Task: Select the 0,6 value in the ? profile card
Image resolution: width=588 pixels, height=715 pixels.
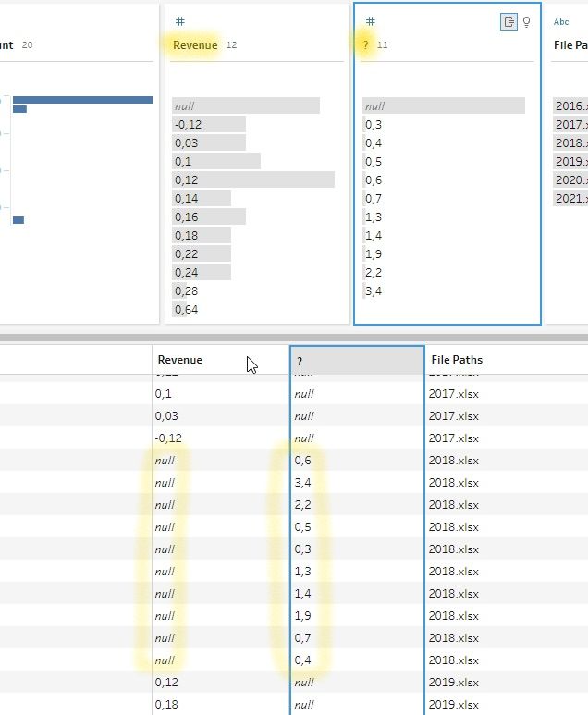Action: coord(374,179)
